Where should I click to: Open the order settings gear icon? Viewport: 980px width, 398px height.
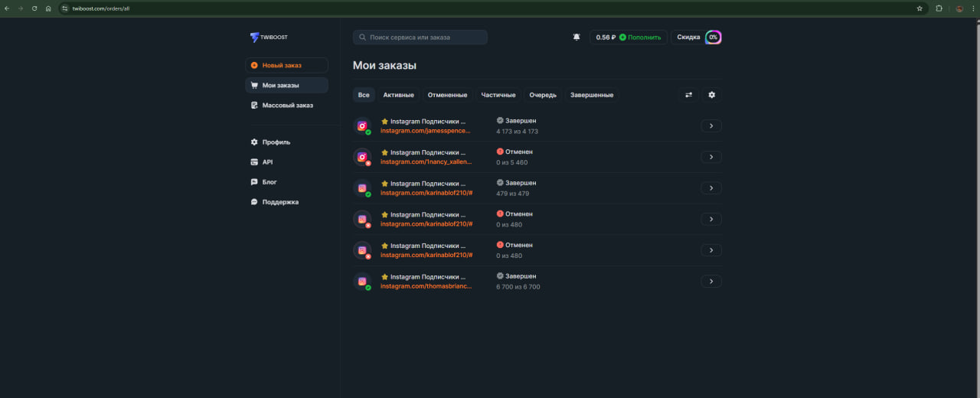711,95
